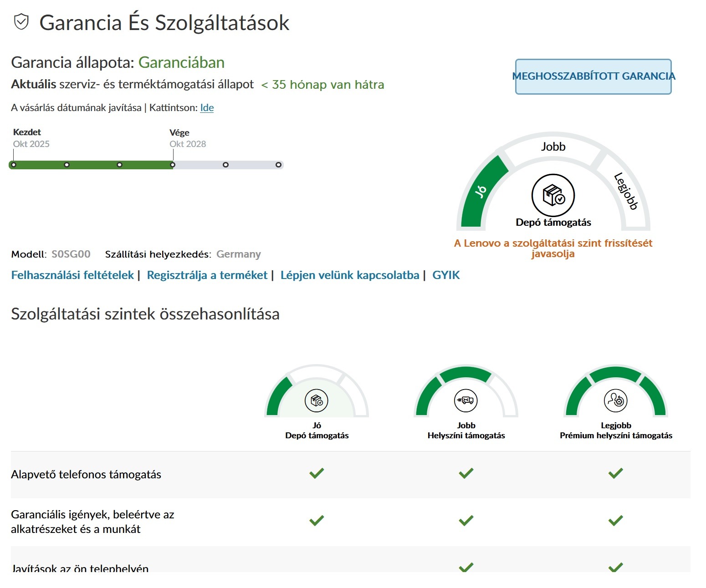This screenshot has width=706, height=588.
Task: Click the Okt 2028 end marker on timeline
Action: click(x=173, y=165)
